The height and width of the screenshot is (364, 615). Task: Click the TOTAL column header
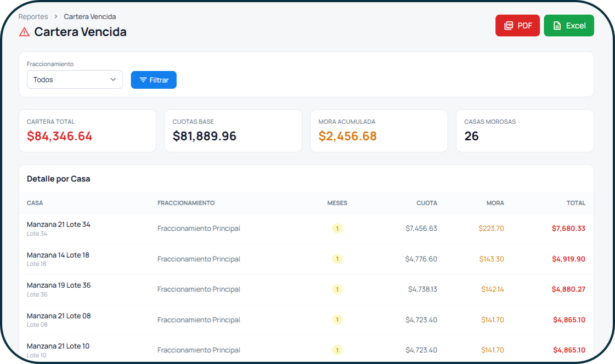576,203
